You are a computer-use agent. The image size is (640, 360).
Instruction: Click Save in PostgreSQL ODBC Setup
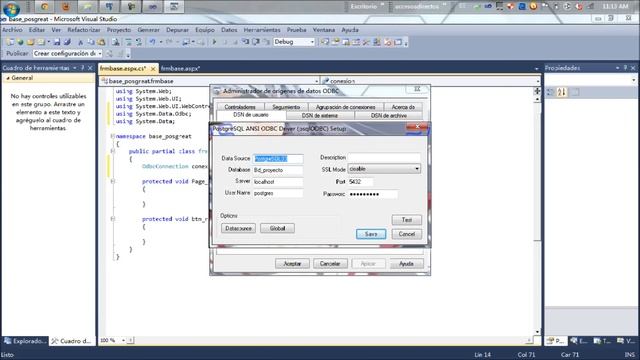click(x=371, y=234)
